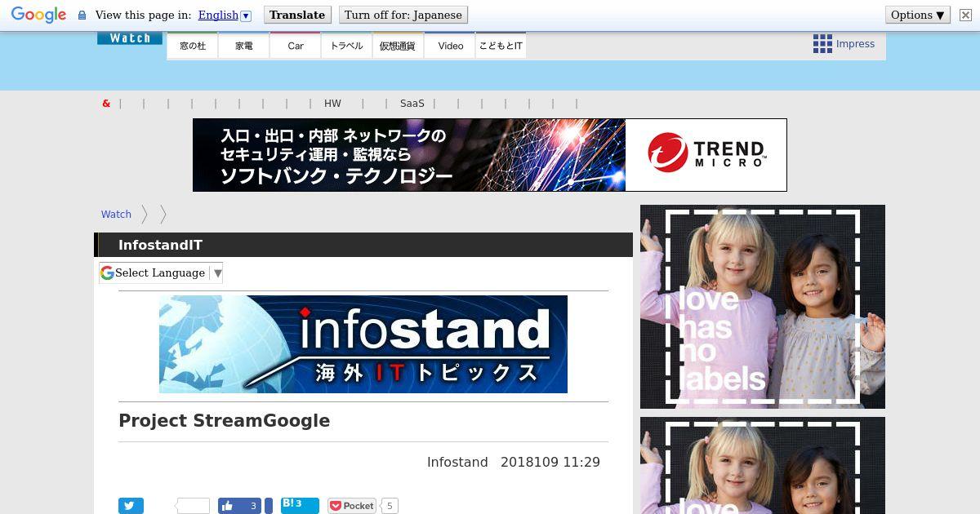Share article via Twitter icon

coord(131,506)
